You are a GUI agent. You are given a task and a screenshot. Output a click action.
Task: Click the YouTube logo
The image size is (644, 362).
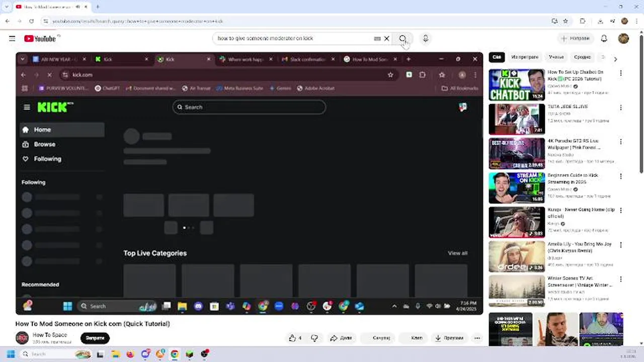(40, 39)
